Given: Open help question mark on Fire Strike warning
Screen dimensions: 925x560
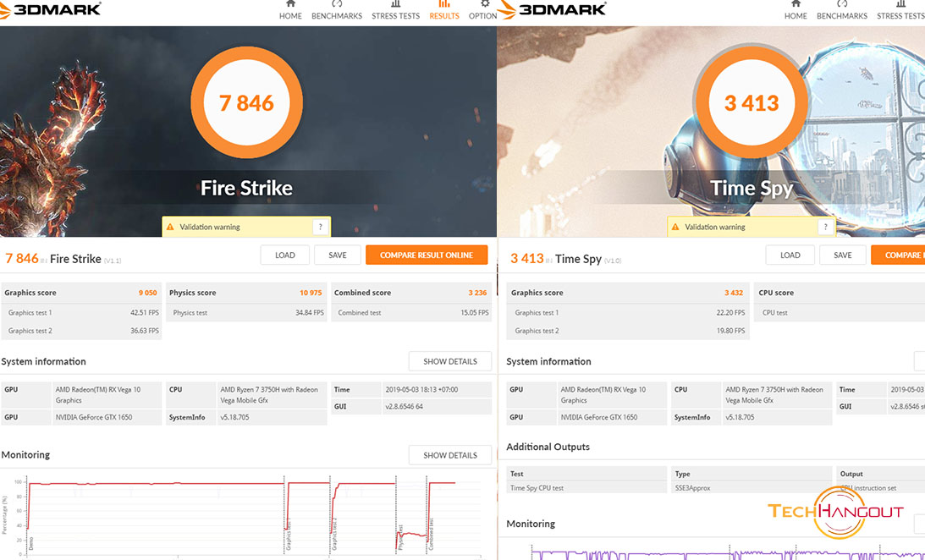Looking at the screenshot, I should tap(321, 227).
